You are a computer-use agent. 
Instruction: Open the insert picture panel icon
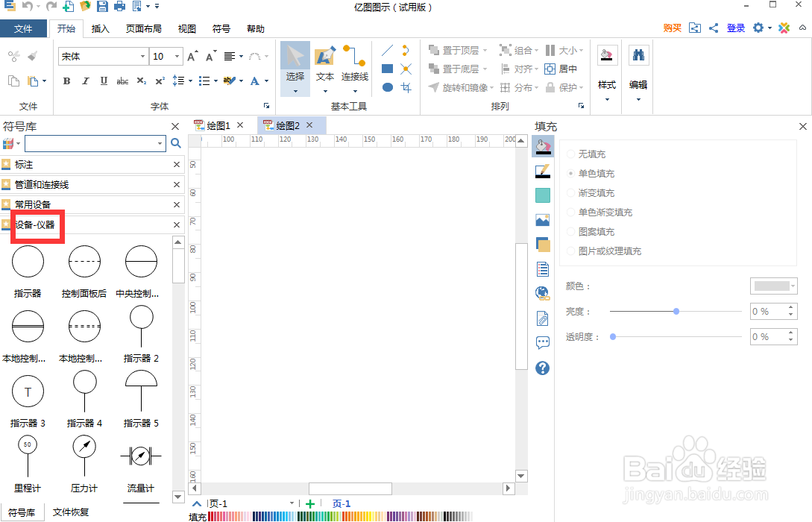pos(543,221)
